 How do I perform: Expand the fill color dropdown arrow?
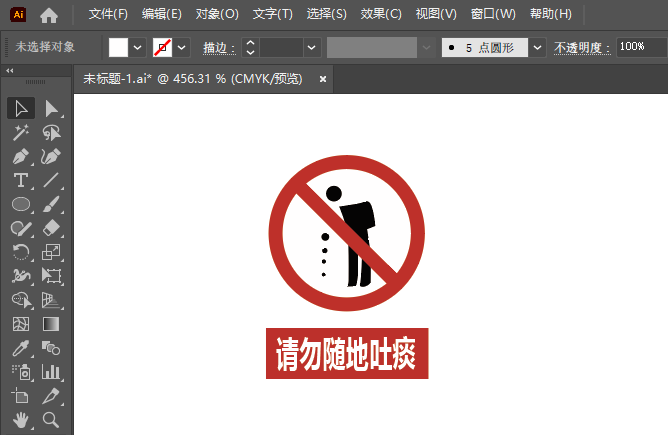[137, 47]
